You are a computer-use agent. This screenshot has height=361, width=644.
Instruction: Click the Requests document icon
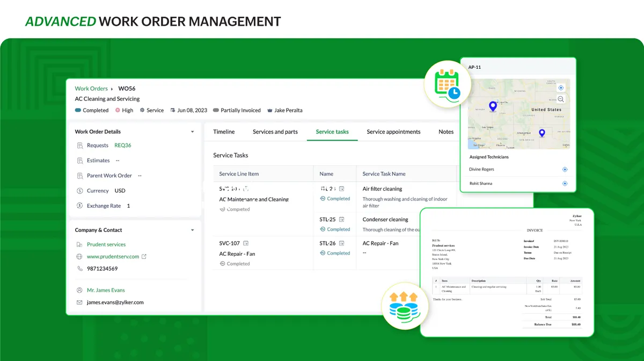coord(80,146)
